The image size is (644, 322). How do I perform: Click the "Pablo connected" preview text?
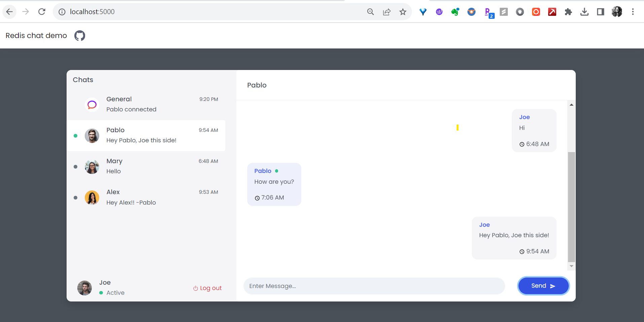(131, 109)
